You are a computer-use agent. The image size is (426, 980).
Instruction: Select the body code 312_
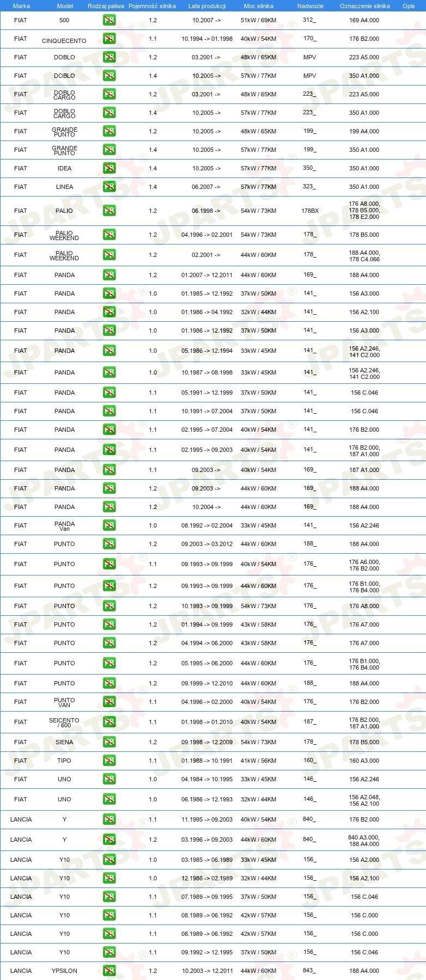click(x=309, y=20)
